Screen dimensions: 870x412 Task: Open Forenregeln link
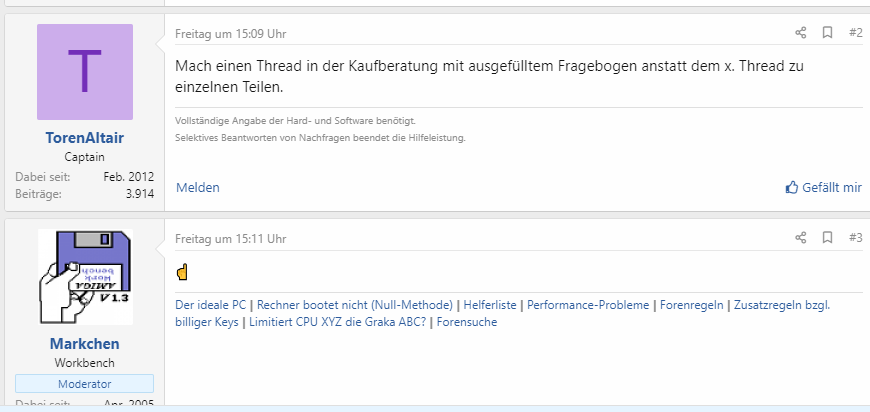coord(692,305)
